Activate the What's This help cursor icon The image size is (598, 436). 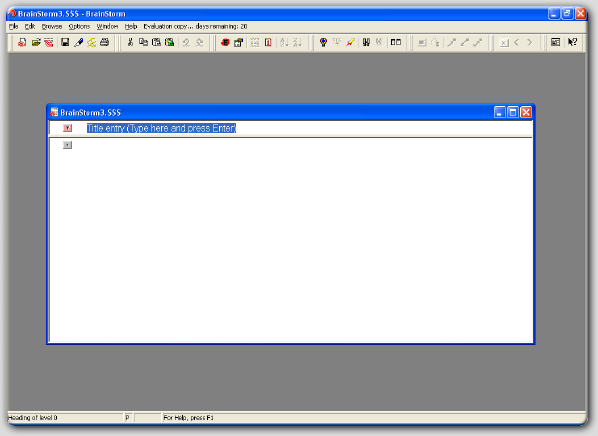pos(572,42)
